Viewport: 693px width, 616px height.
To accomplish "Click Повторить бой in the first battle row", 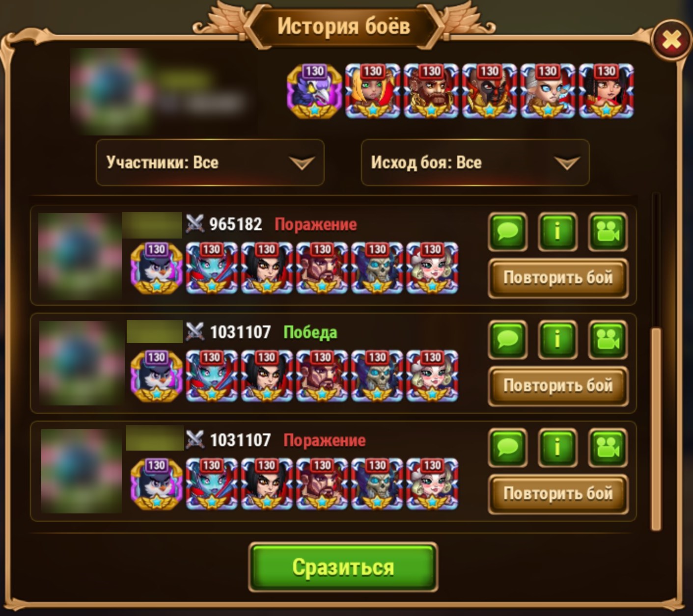I will (558, 278).
